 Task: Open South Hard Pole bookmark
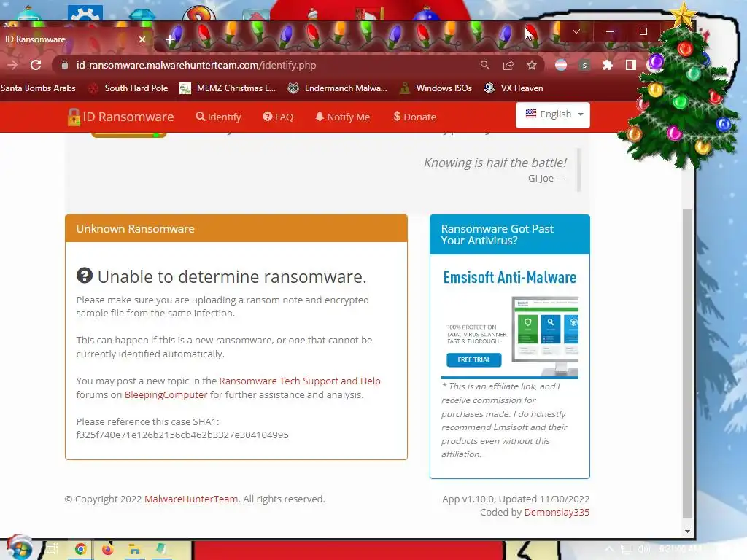[128, 88]
